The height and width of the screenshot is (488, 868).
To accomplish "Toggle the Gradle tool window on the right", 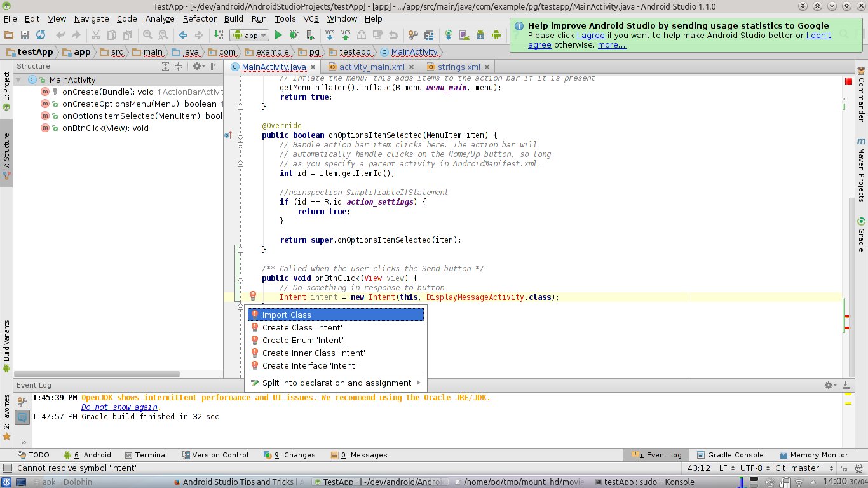I will click(x=861, y=234).
